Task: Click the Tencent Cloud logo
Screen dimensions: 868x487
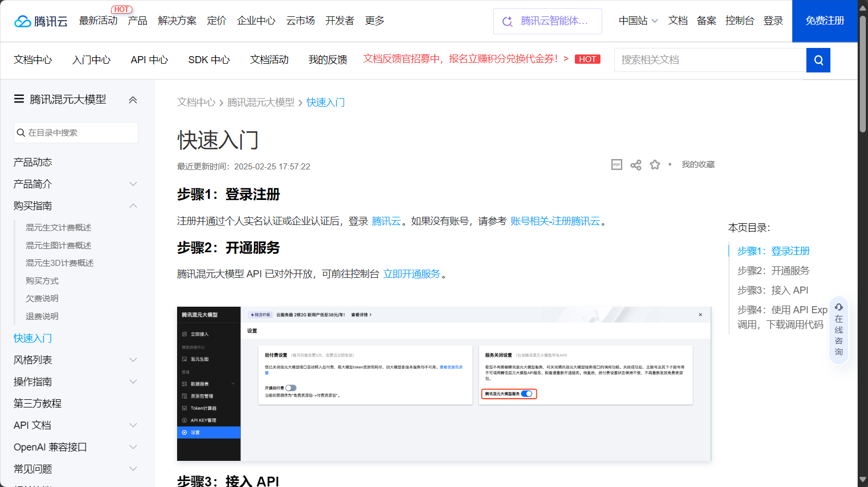Action: click(x=41, y=21)
